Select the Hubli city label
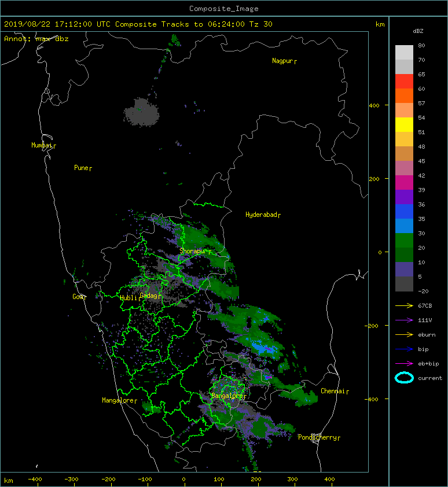The width and height of the screenshot is (448, 487). (x=128, y=298)
